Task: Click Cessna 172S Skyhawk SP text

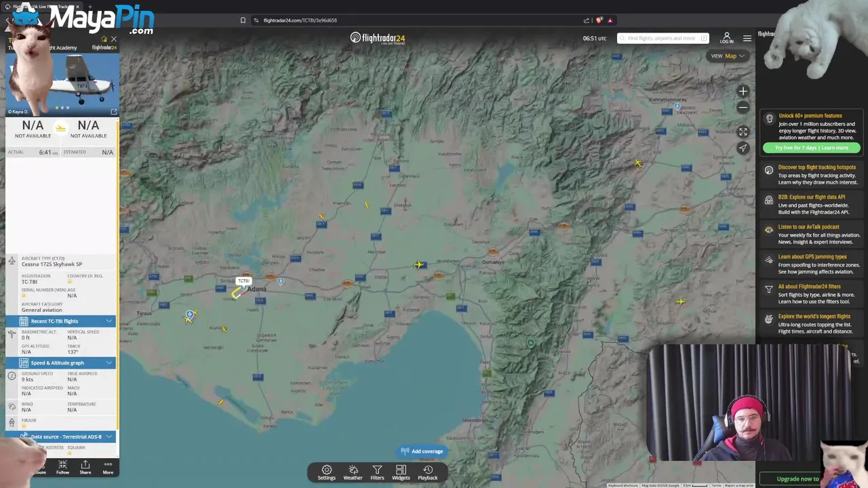Action: pos(52,264)
